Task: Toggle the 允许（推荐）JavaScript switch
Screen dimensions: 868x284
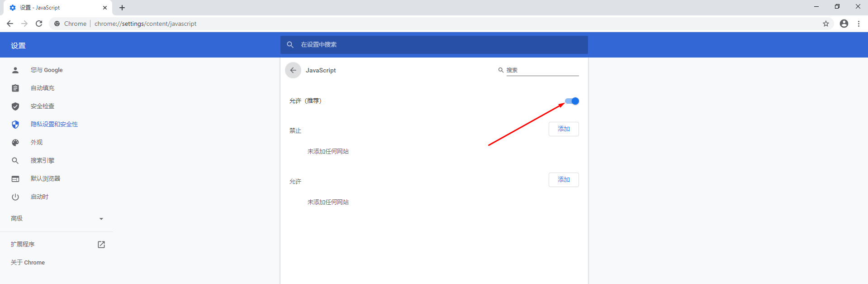Action: click(572, 101)
